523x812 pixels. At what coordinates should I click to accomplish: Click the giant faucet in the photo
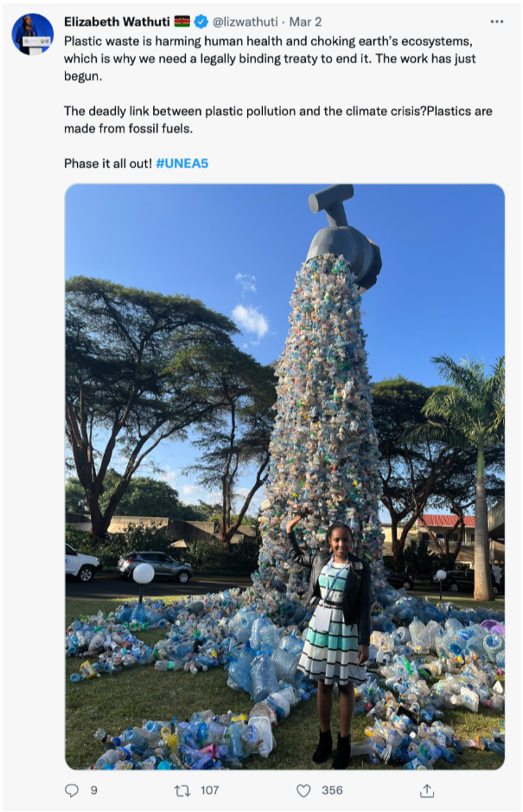(x=344, y=236)
